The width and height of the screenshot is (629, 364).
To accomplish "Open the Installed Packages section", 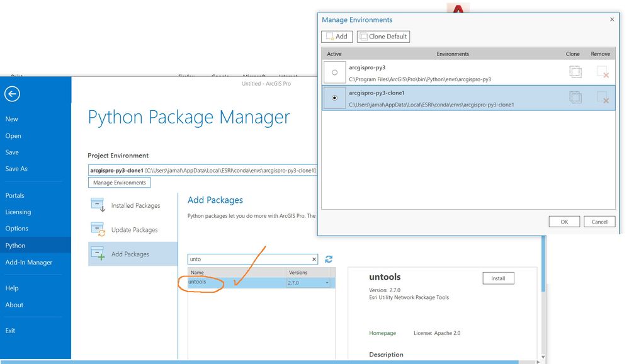I will click(x=132, y=205).
